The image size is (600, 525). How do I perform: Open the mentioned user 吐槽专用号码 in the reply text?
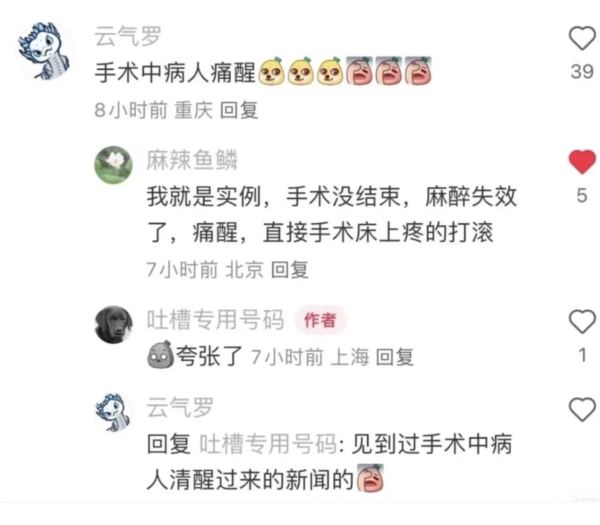pyautogui.click(x=268, y=444)
